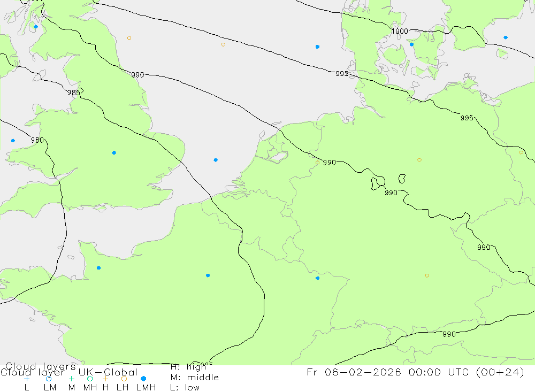Click the 'LMH' legend label
The width and height of the screenshot is (535, 392).
tap(146, 388)
